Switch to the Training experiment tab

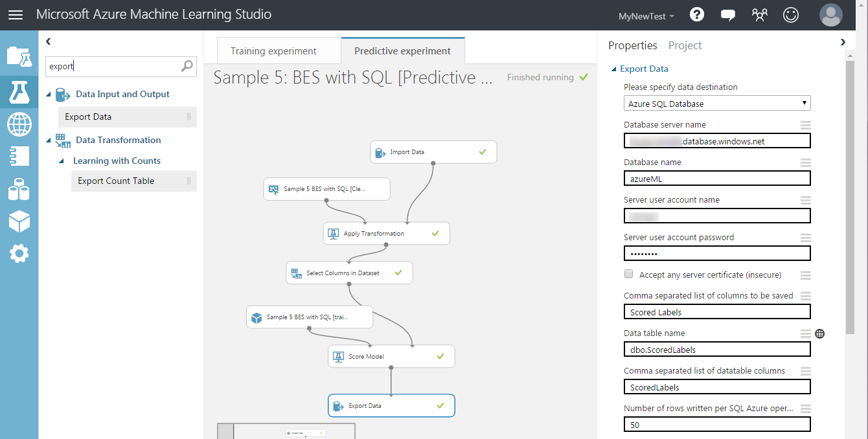click(x=273, y=51)
